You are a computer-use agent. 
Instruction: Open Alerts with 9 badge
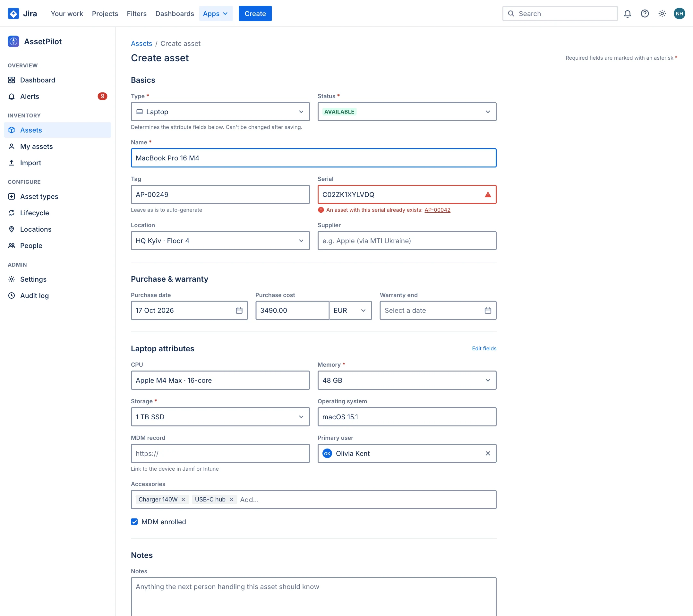pyautogui.click(x=57, y=96)
